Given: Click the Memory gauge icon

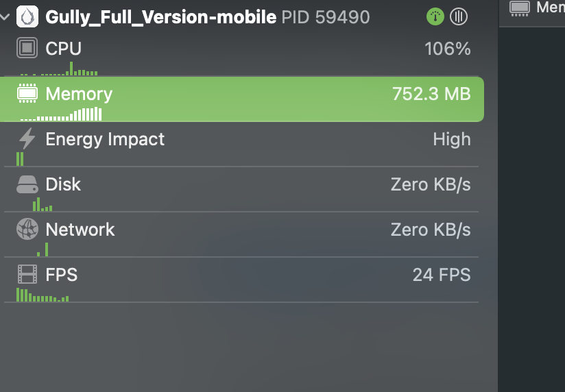Looking at the screenshot, I should coord(27,94).
